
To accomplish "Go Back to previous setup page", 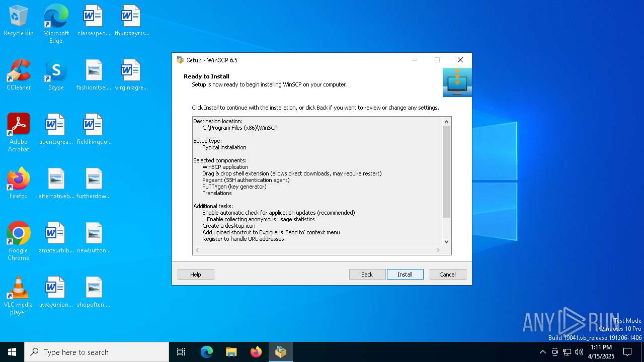I will click(367, 275).
